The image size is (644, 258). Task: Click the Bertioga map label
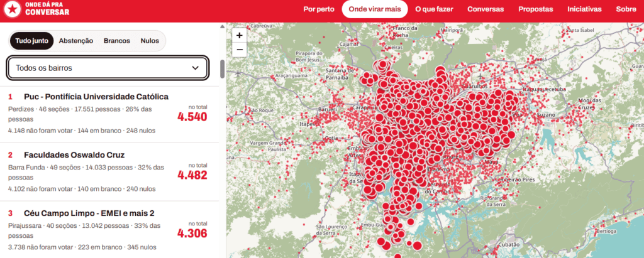607,232
